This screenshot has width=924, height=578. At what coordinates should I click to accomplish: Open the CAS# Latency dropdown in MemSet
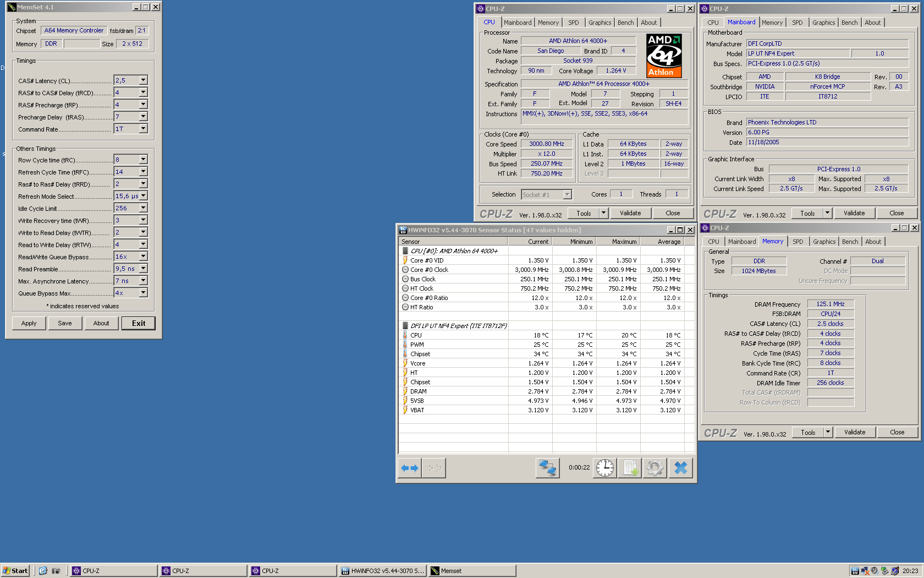(x=143, y=80)
